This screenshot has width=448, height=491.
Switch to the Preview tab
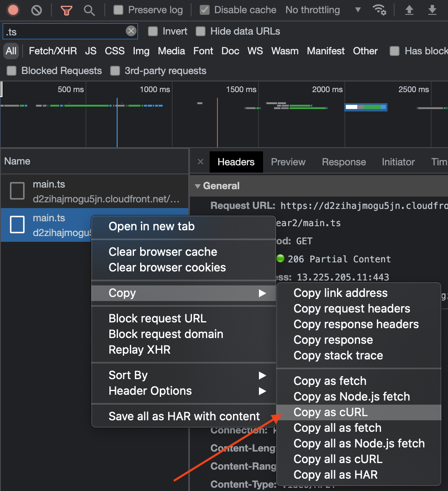288,162
